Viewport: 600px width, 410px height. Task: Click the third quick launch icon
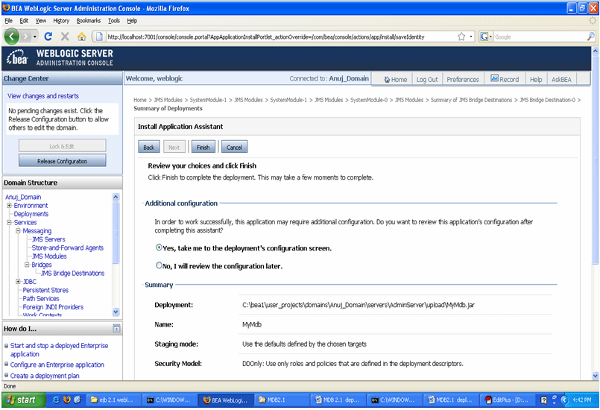(x=77, y=400)
